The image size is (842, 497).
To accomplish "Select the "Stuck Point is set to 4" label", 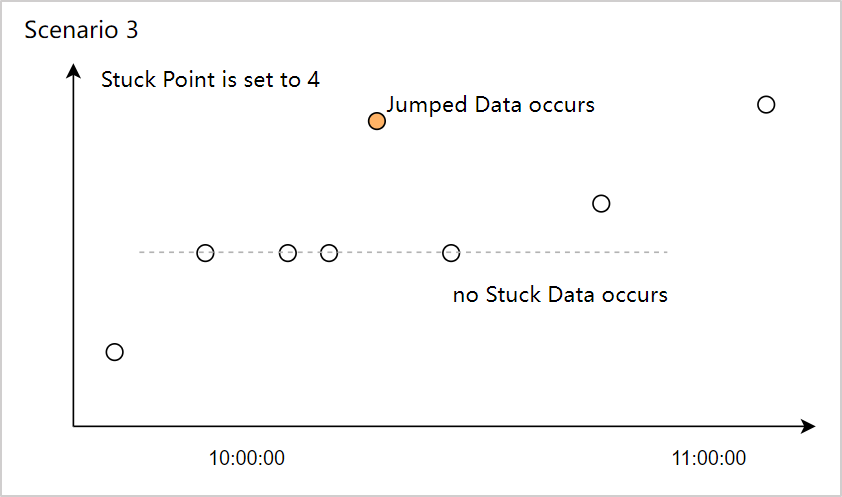I will (x=211, y=79).
